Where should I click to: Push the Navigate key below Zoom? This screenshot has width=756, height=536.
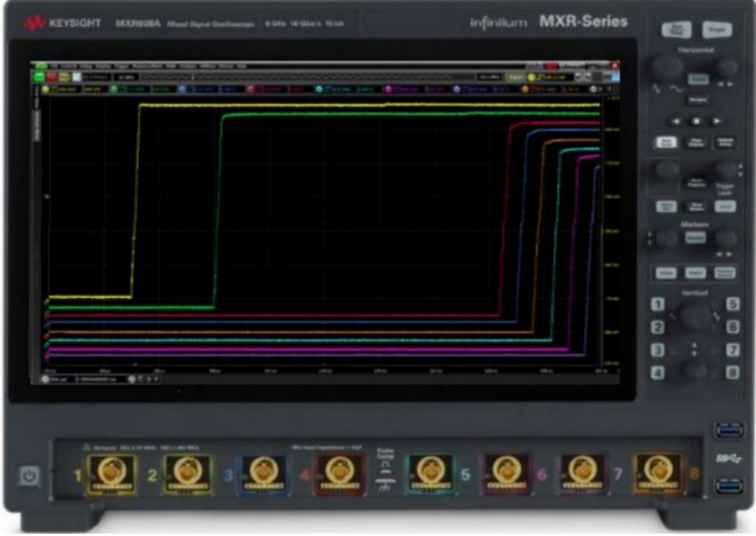click(697, 100)
